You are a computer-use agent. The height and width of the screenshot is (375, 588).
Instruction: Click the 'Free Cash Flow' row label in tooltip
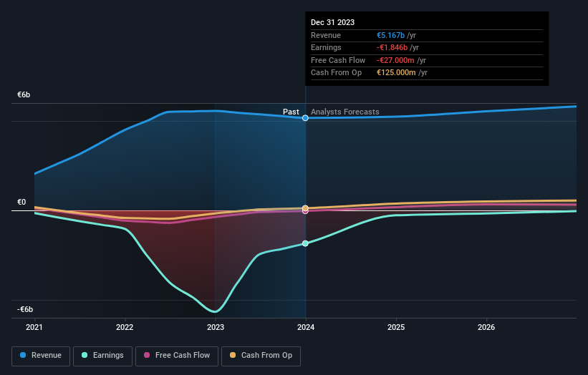[x=338, y=60]
